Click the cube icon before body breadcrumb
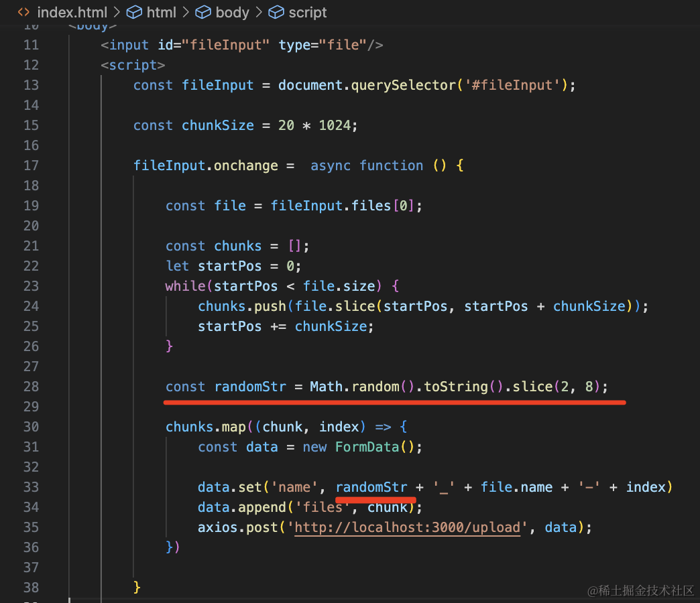This screenshot has width=700, height=603. pyautogui.click(x=203, y=12)
